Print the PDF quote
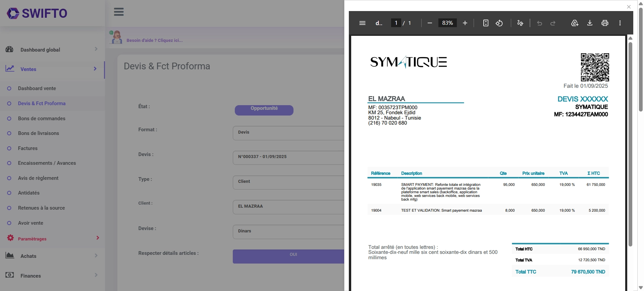Viewport: 644px width, 291px height. tap(605, 23)
